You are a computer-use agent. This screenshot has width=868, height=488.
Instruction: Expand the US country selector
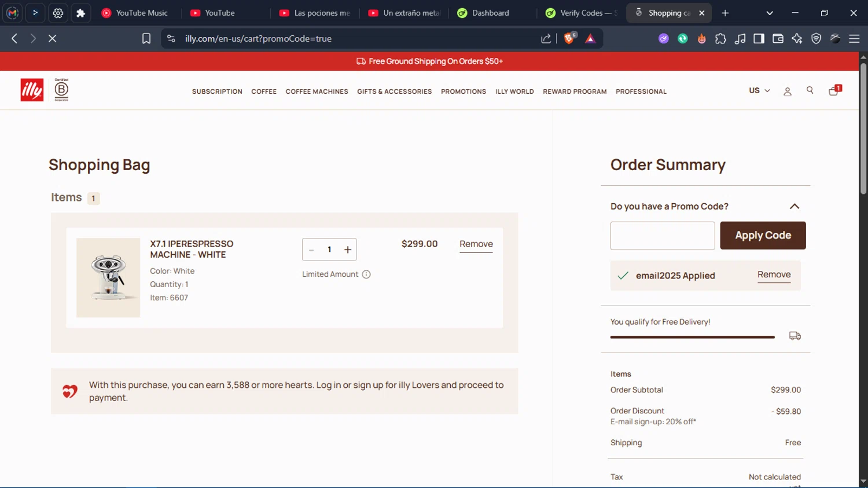click(759, 91)
